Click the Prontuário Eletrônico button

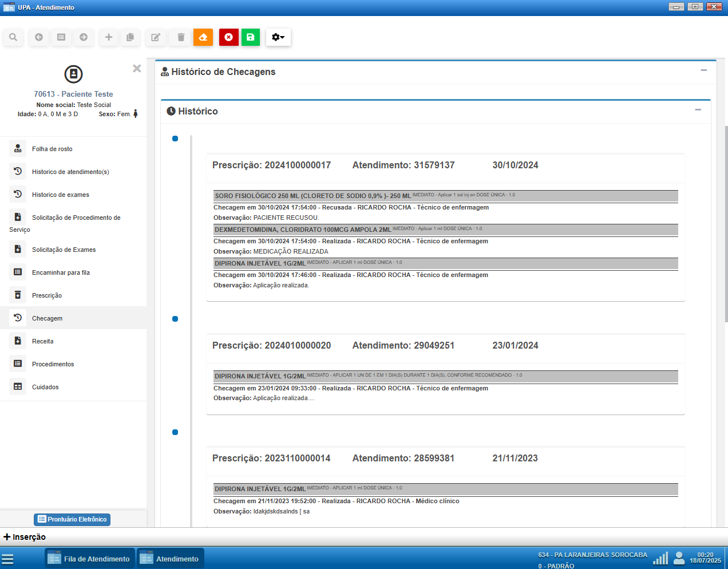coord(72,519)
